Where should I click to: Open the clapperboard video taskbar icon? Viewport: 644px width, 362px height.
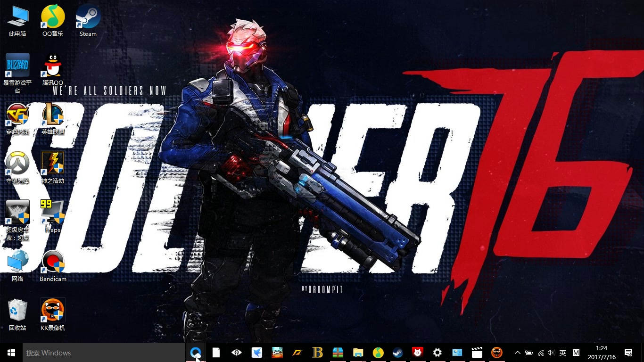pos(477,353)
